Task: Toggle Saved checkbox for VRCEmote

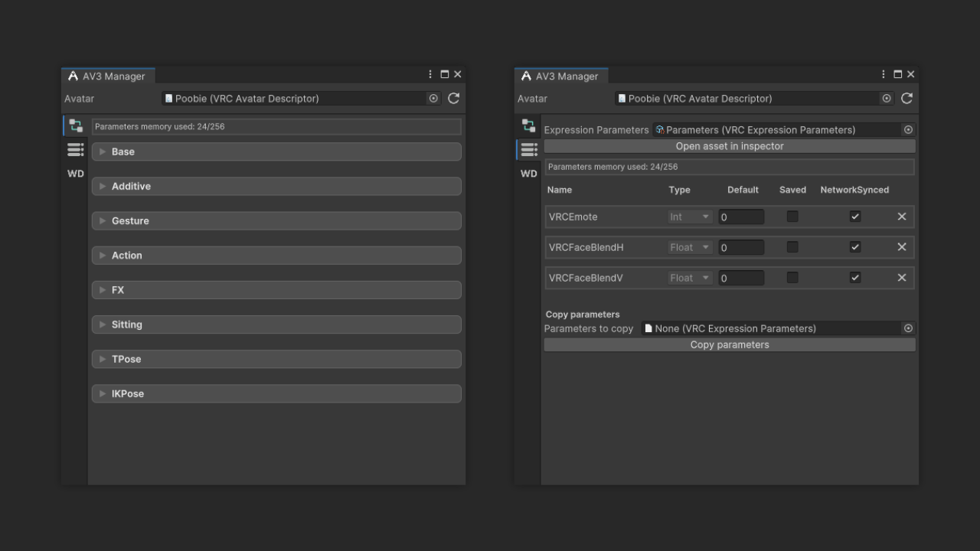Action: point(792,217)
